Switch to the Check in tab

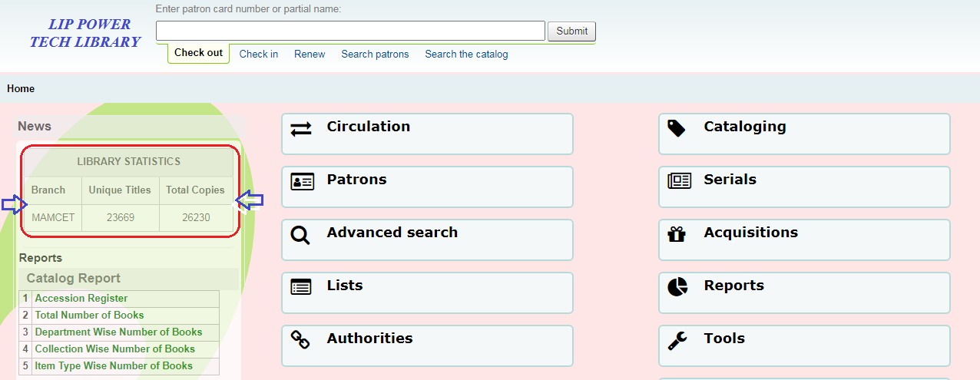259,54
